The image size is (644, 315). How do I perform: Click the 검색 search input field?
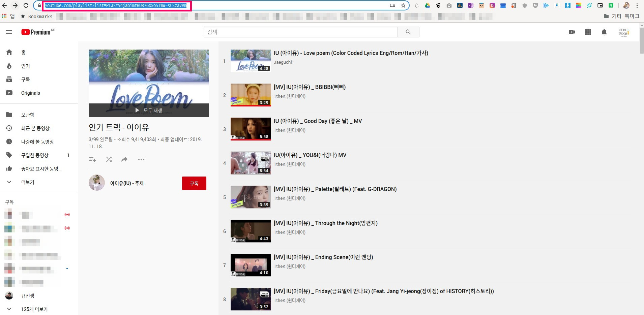(301, 32)
